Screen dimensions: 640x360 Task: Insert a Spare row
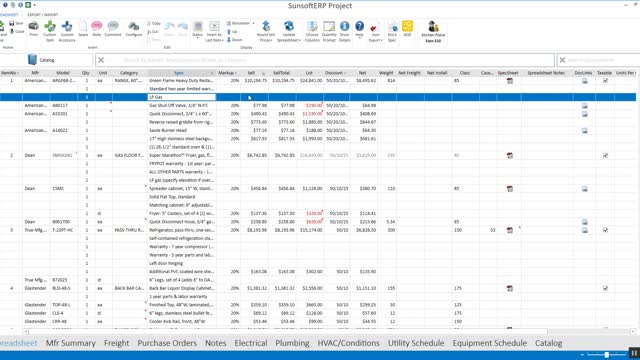tap(83, 29)
